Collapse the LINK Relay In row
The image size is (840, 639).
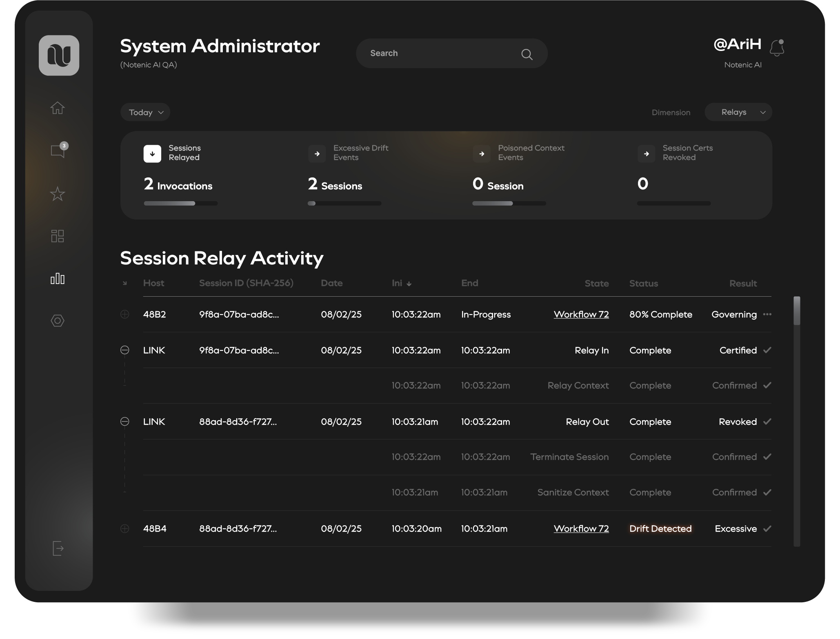tap(125, 350)
